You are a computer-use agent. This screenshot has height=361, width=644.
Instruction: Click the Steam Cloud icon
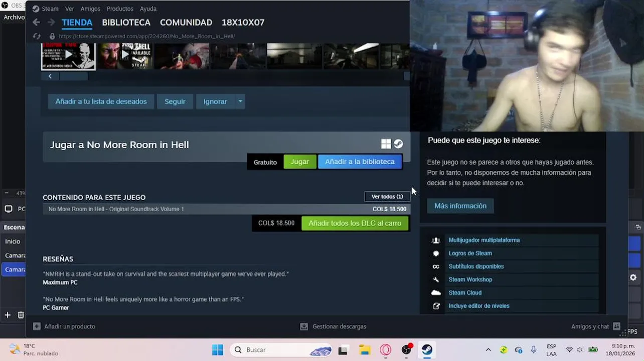(x=436, y=293)
